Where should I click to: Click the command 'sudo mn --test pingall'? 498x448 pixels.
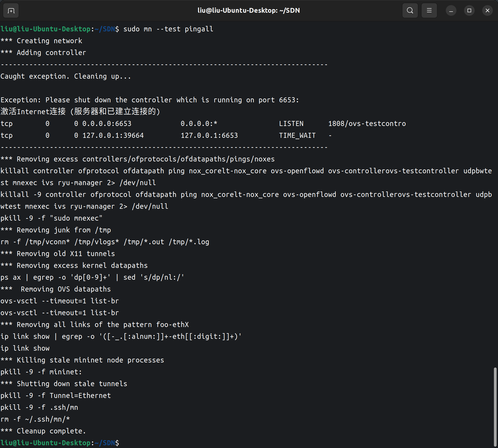(x=168, y=29)
